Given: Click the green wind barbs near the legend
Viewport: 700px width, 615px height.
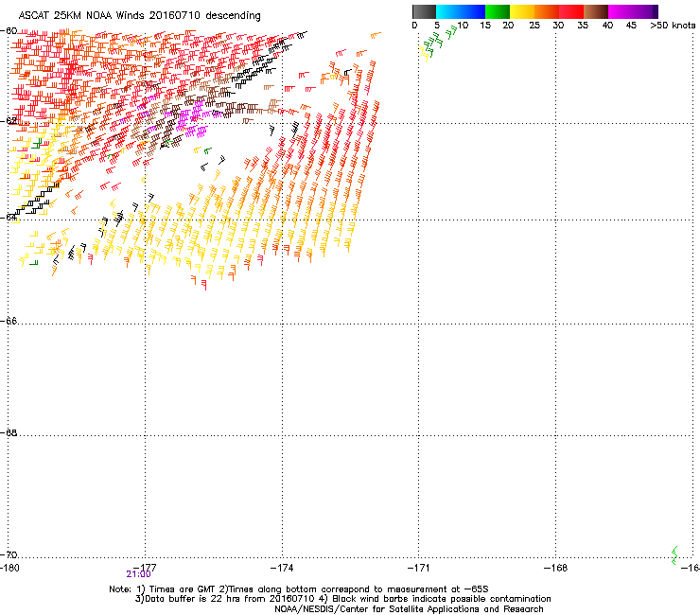Looking at the screenshot, I should point(437,43).
